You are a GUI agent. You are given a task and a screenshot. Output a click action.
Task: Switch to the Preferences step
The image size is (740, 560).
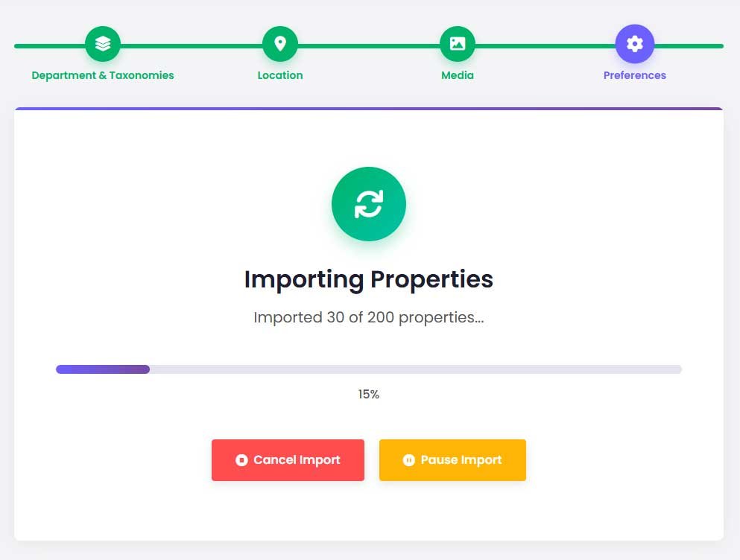634,75
